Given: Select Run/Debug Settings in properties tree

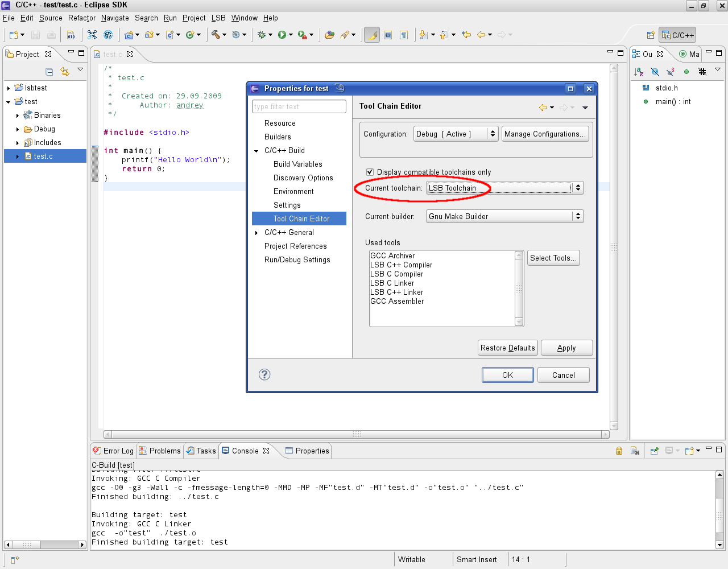Looking at the screenshot, I should coord(297,259).
